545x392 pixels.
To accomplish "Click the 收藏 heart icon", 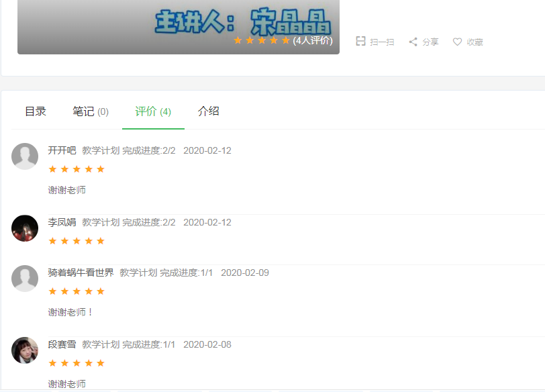I will (457, 42).
